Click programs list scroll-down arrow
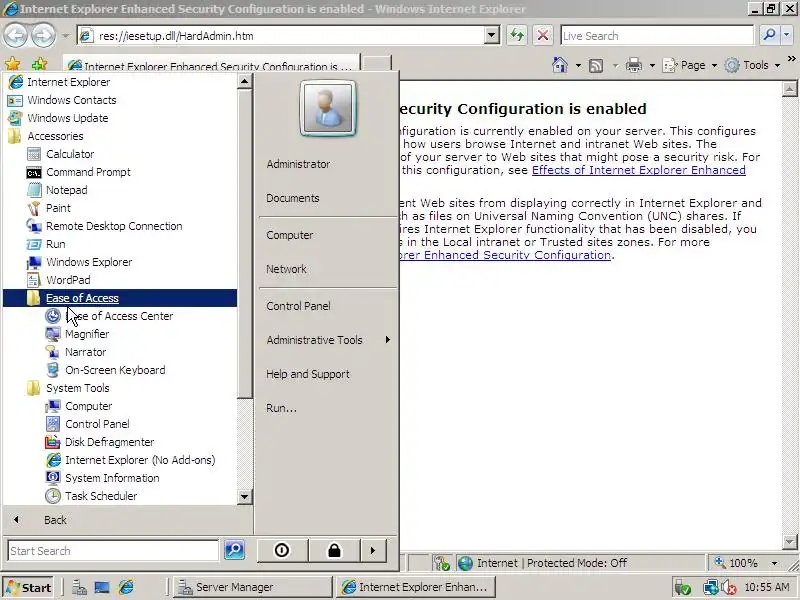The width and height of the screenshot is (800, 600). [x=244, y=496]
